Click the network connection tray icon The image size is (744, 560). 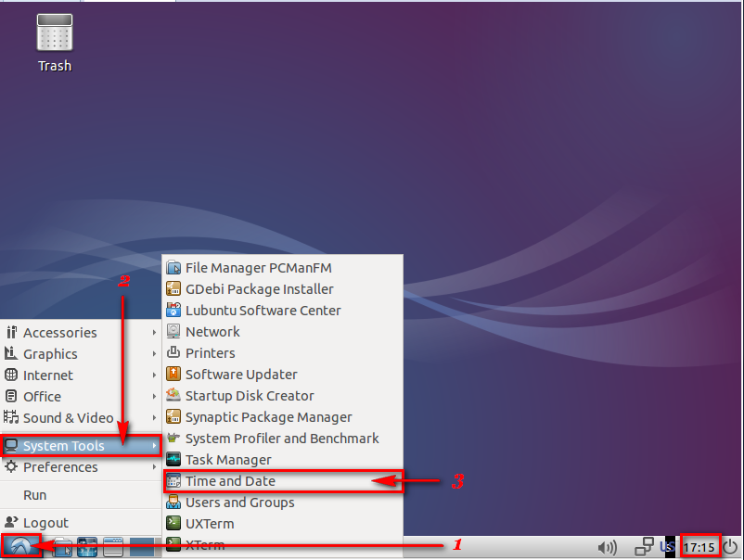pyautogui.click(x=645, y=547)
